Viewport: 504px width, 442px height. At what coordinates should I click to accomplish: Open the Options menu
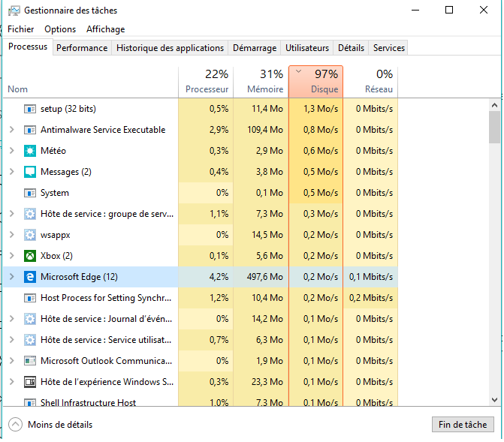click(x=60, y=29)
